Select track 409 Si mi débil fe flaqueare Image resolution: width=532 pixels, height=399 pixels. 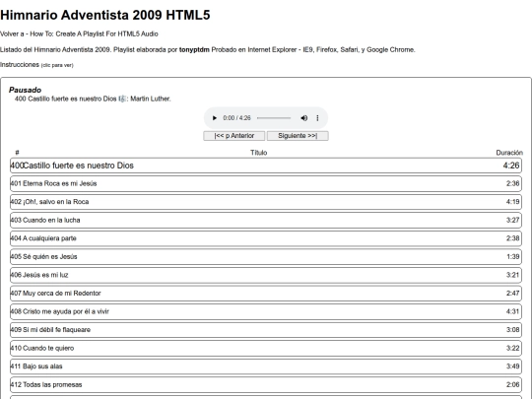click(266, 330)
